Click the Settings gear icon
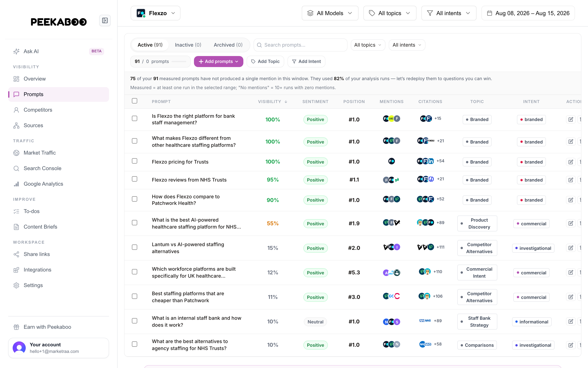 pyautogui.click(x=16, y=285)
